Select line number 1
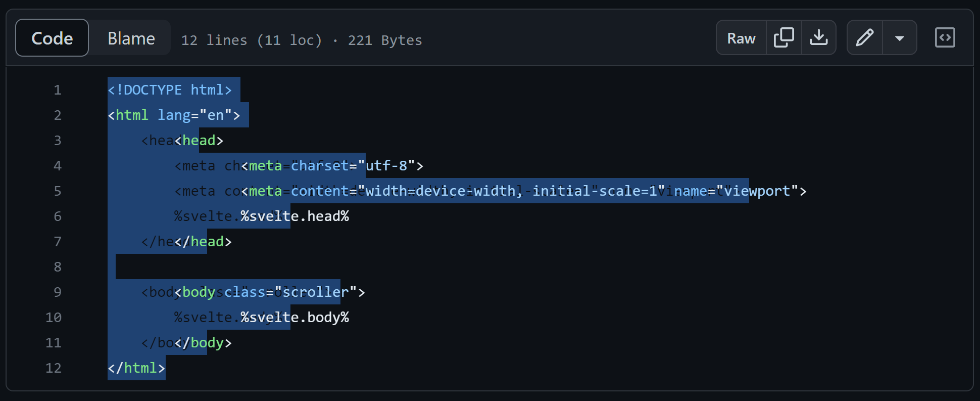Viewport: 980px width, 401px height. click(57, 90)
